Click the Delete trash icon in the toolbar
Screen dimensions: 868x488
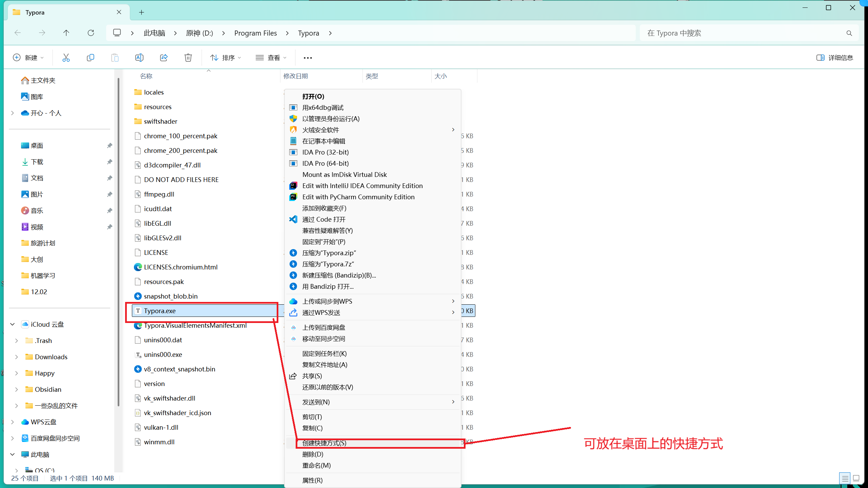pyautogui.click(x=188, y=58)
